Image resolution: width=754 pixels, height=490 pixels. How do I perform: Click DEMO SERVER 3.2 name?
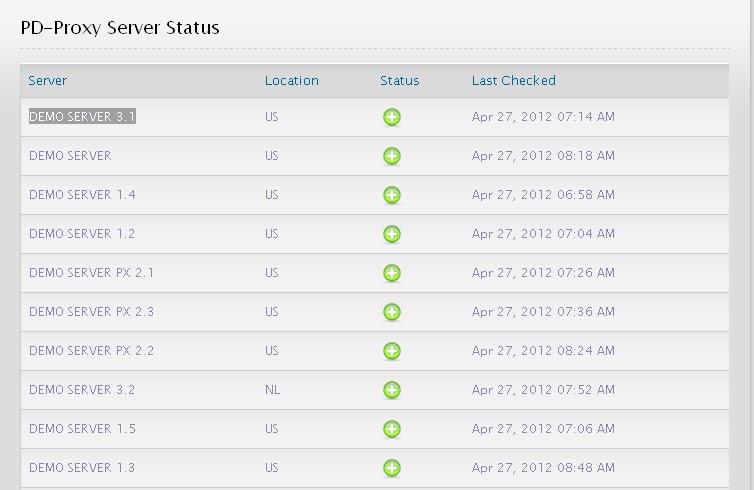pos(82,389)
